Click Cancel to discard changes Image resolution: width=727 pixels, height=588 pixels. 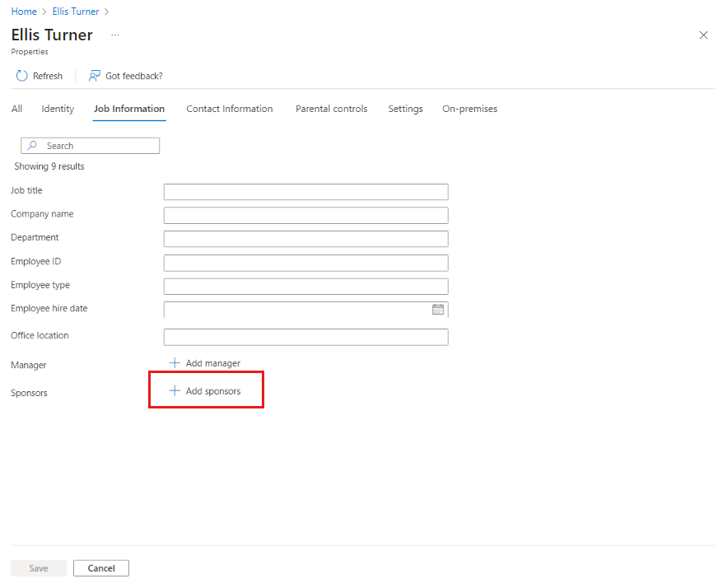(x=100, y=567)
